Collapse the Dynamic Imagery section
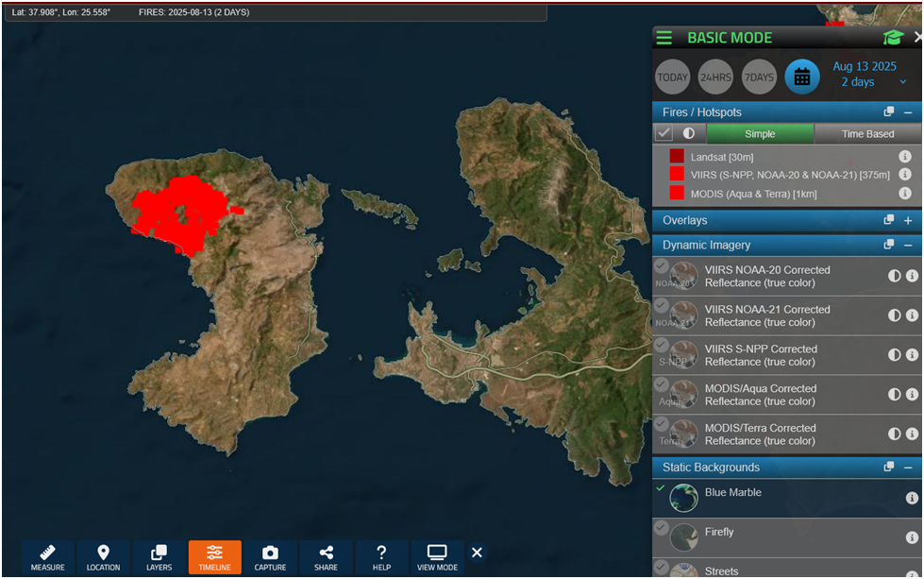Screen dimensions: 924x579 pyautogui.click(x=908, y=245)
